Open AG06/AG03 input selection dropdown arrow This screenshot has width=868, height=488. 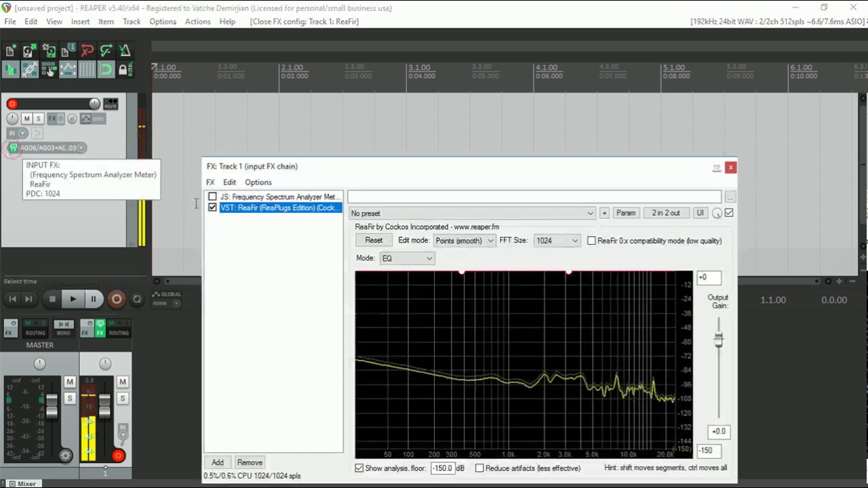[81, 148]
